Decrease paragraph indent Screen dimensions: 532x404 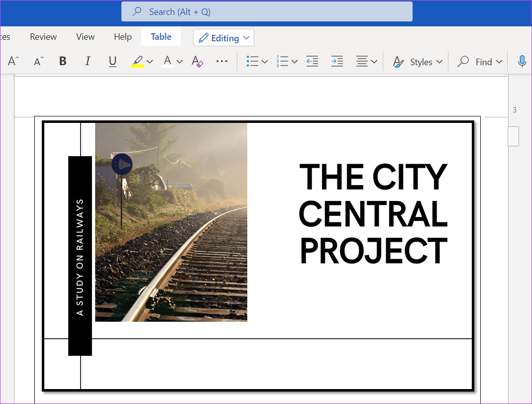point(312,61)
